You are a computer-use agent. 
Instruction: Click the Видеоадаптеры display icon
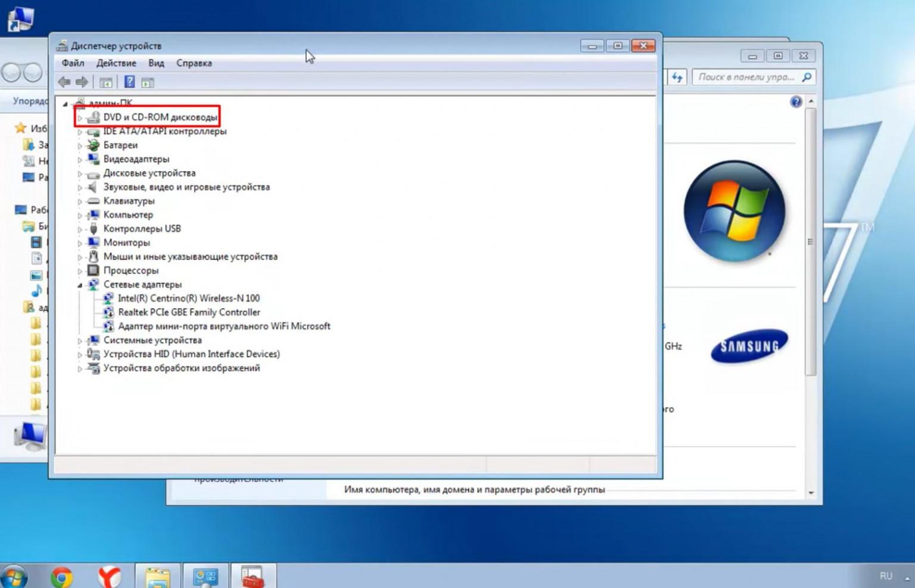coord(93,159)
